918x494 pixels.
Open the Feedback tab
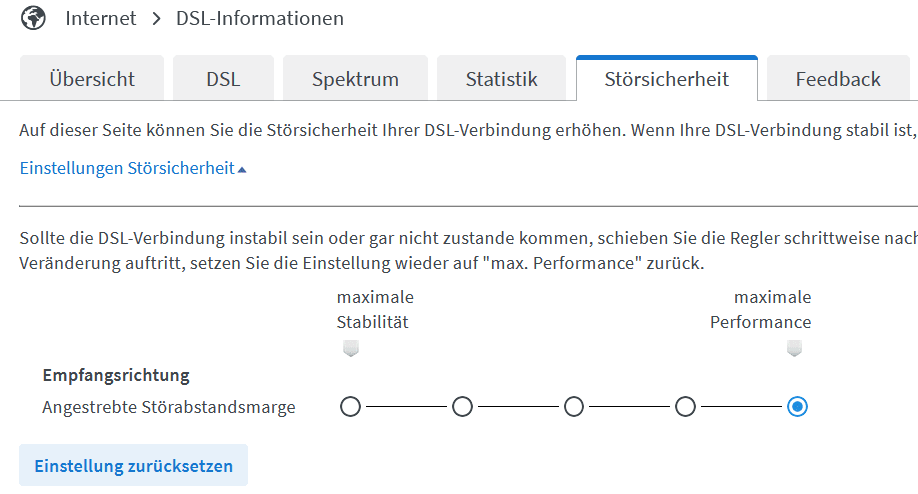(838, 79)
